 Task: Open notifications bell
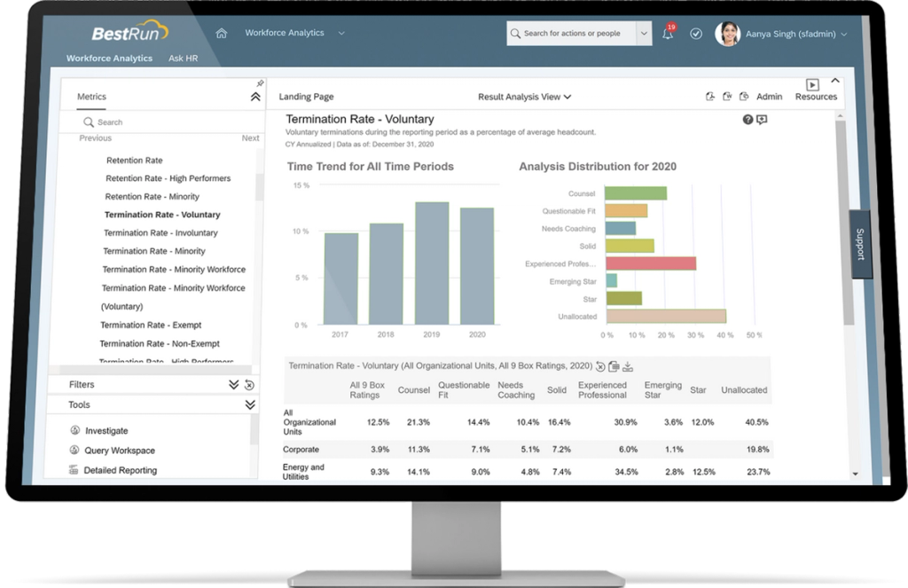coord(667,33)
